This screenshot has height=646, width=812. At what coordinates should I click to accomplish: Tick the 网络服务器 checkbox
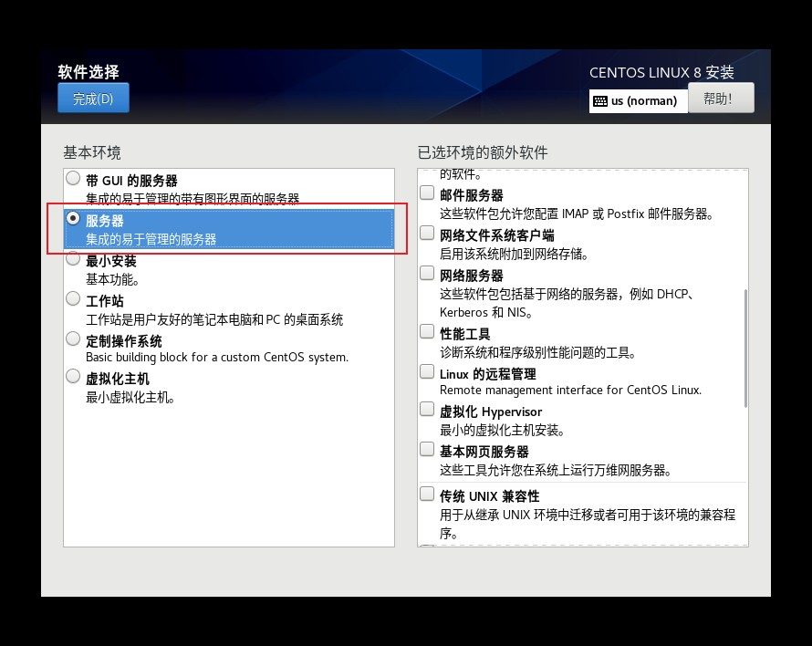click(427, 273)
